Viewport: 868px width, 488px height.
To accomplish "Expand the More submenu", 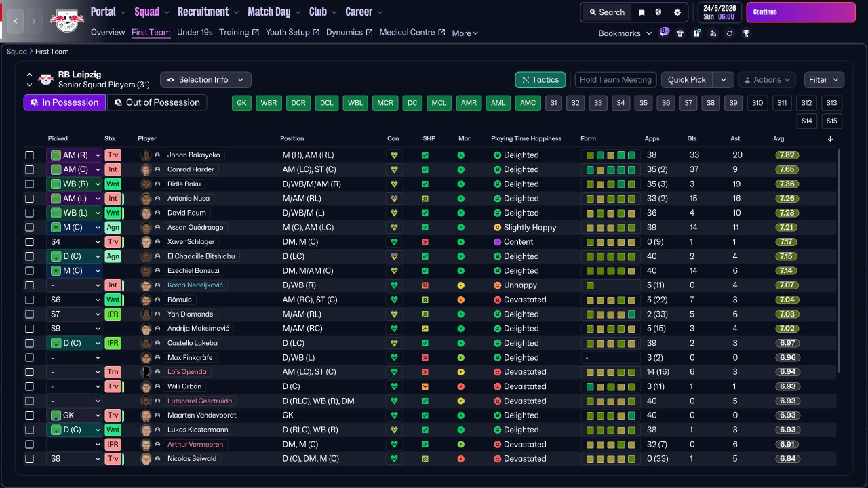I will pos(465,33).
